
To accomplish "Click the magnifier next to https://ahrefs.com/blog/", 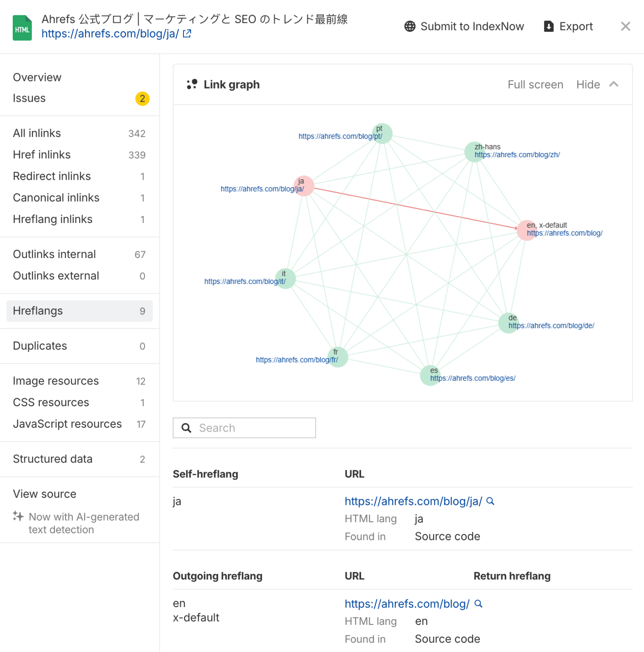I will [x=478, y=604].
